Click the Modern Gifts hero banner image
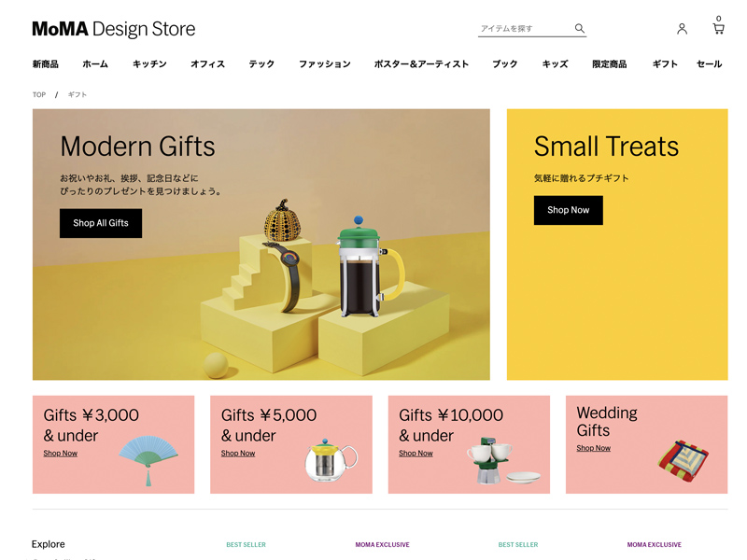Screen dimensions: 747x560 tap(261, 245)
